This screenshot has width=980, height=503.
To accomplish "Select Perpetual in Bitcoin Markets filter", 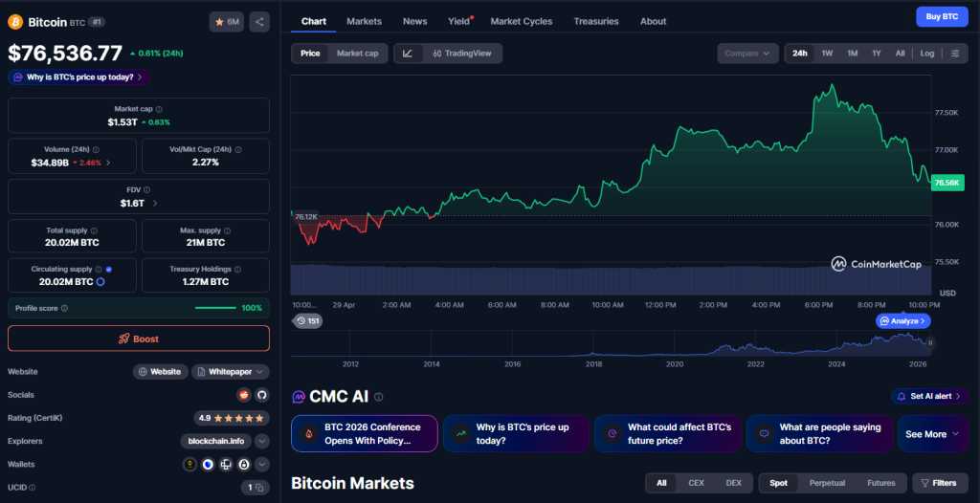I will [x=827, y=483].
